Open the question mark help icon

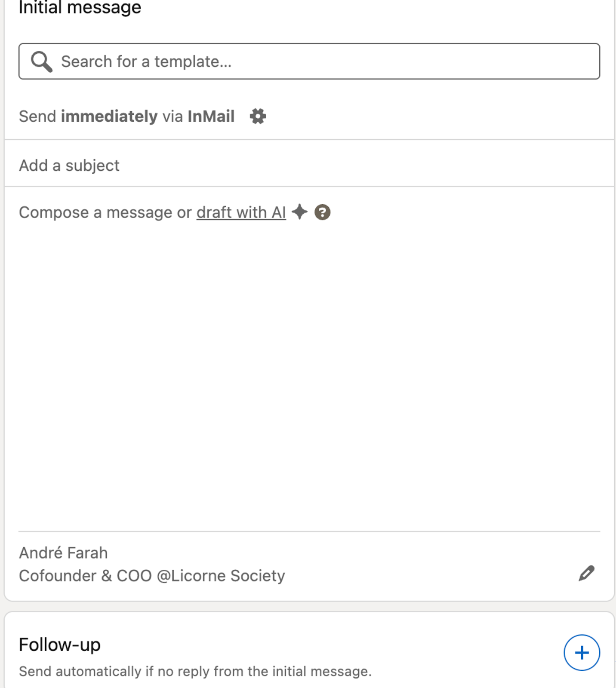click(x=322, y=212)
